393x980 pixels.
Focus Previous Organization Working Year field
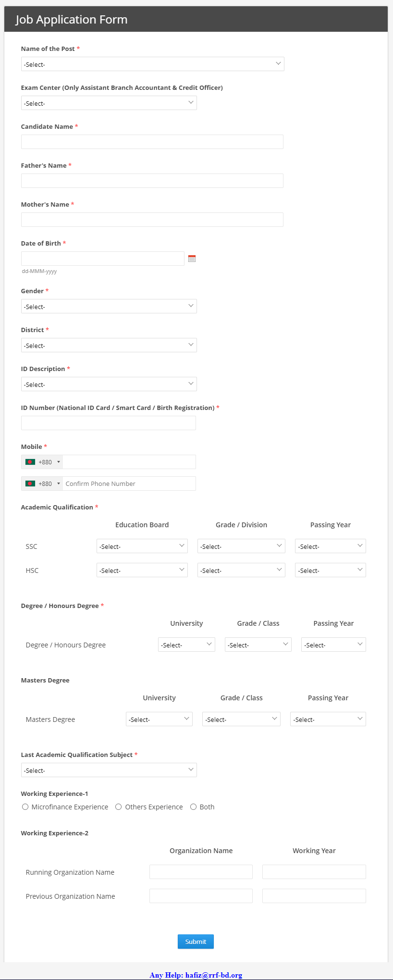click(314, 896)
